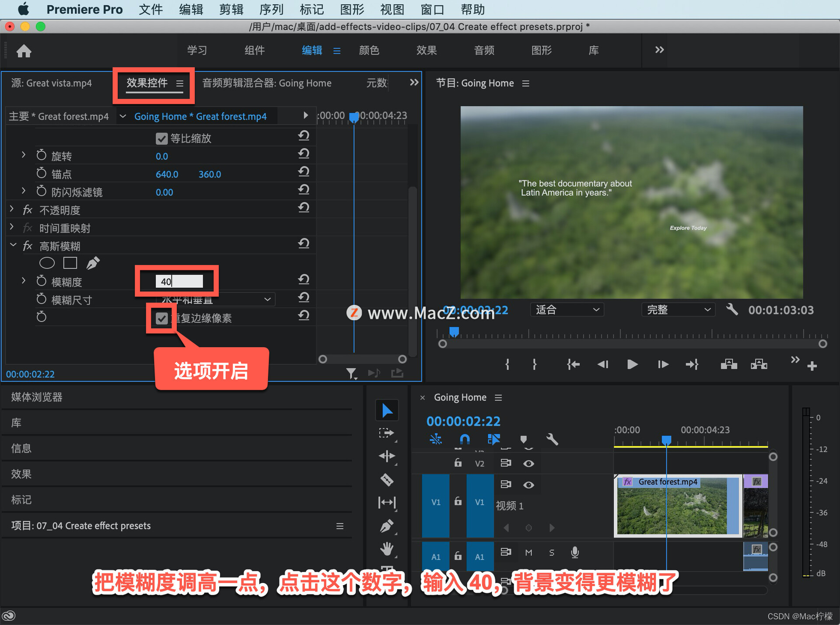
Task: Open program monitor wrench settings
Action: pyautogui.click(x=732, y=310)
